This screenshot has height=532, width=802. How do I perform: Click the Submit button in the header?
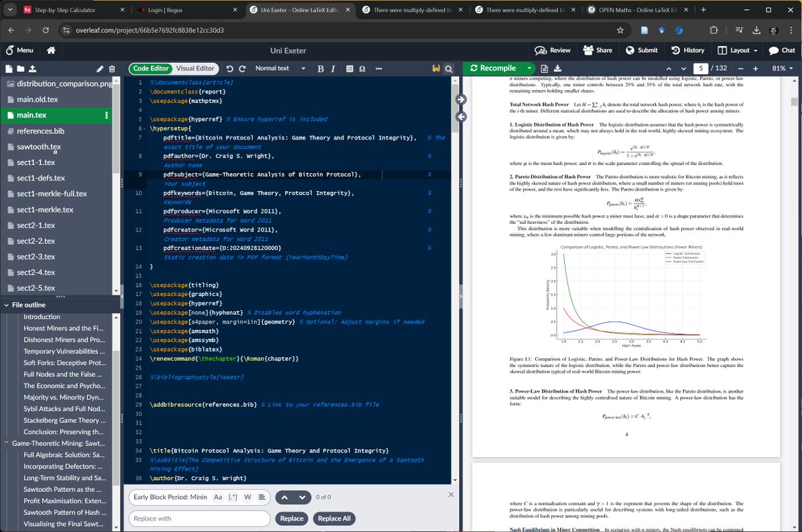[x=642, y=50]
